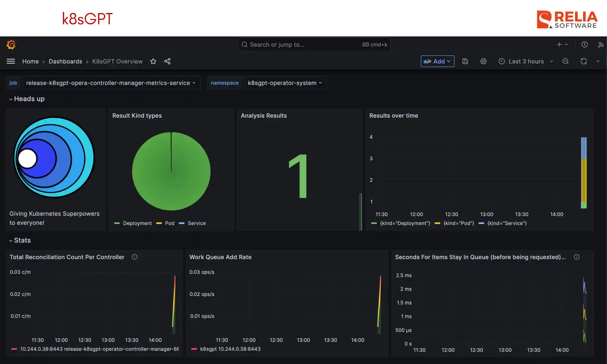607x364 pixels.
Task: Show info tooltip on Total Reconciliation Count panel
Action: click(134, 257)
